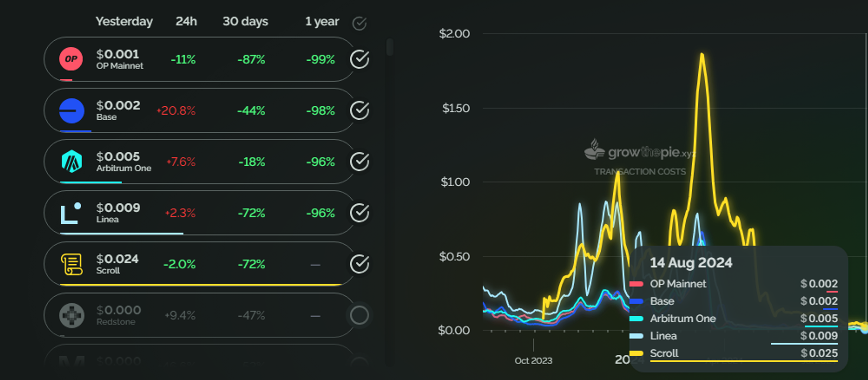Click the grayed Redstone logo icon

click(x=72, y=315)
